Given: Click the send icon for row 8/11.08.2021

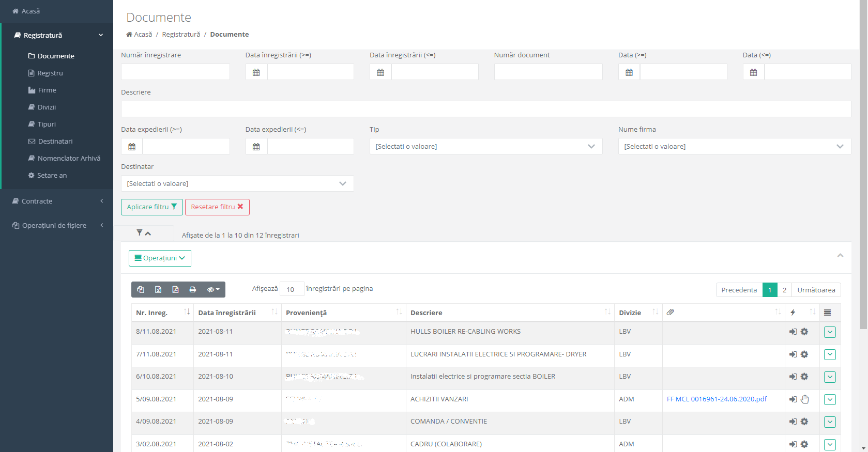Looking at the screenshot, I should pyautogui.click(x=793, y=332).
